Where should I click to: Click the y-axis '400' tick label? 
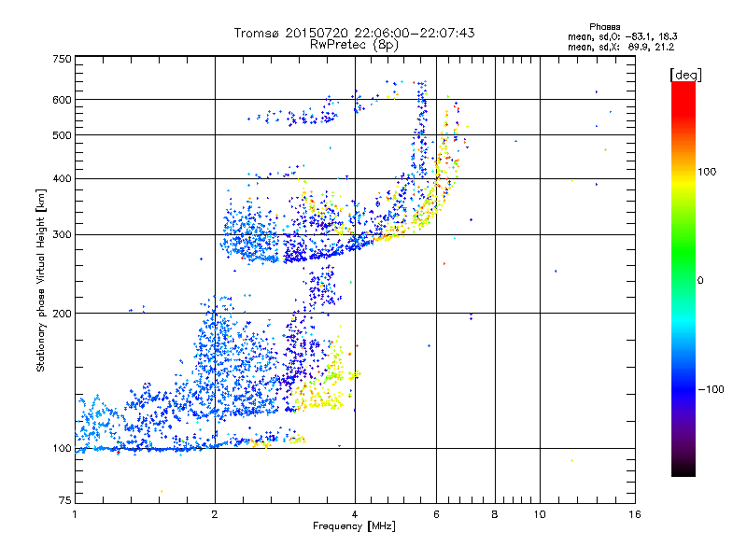coord(62,179)
